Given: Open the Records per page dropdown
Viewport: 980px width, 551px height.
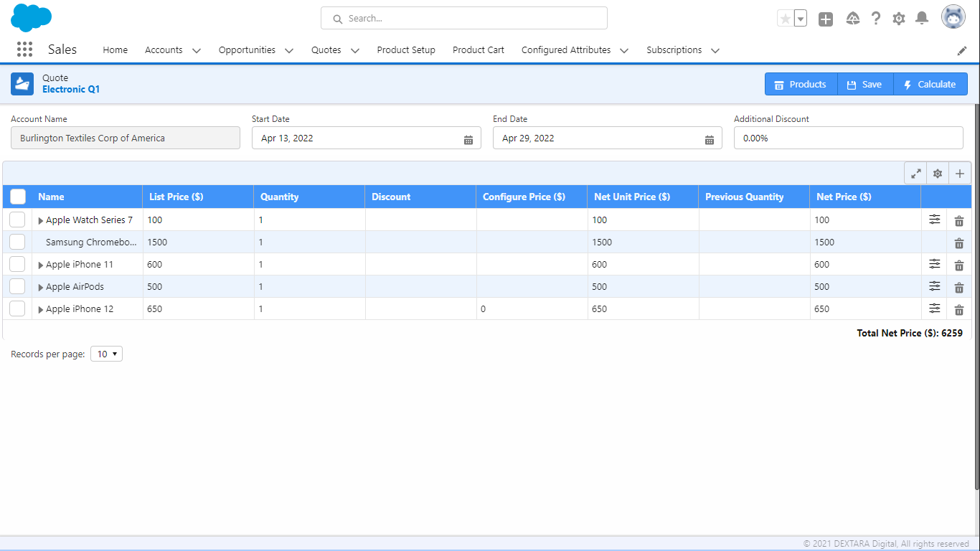Looking at the screenshot, I should 106,354.
